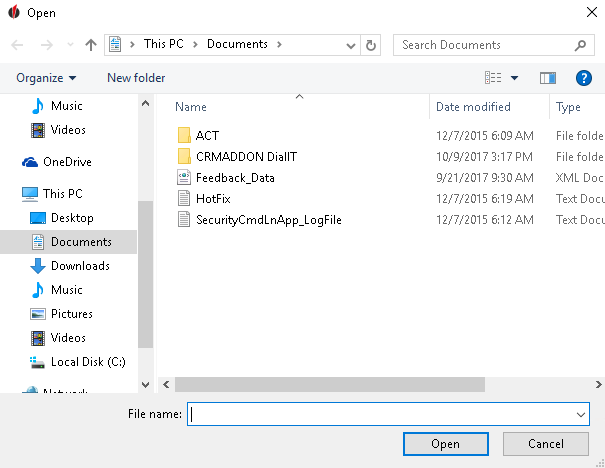Expand the change view options arrow
Screen dimensions: 605x468
click(x=515, y=78)
